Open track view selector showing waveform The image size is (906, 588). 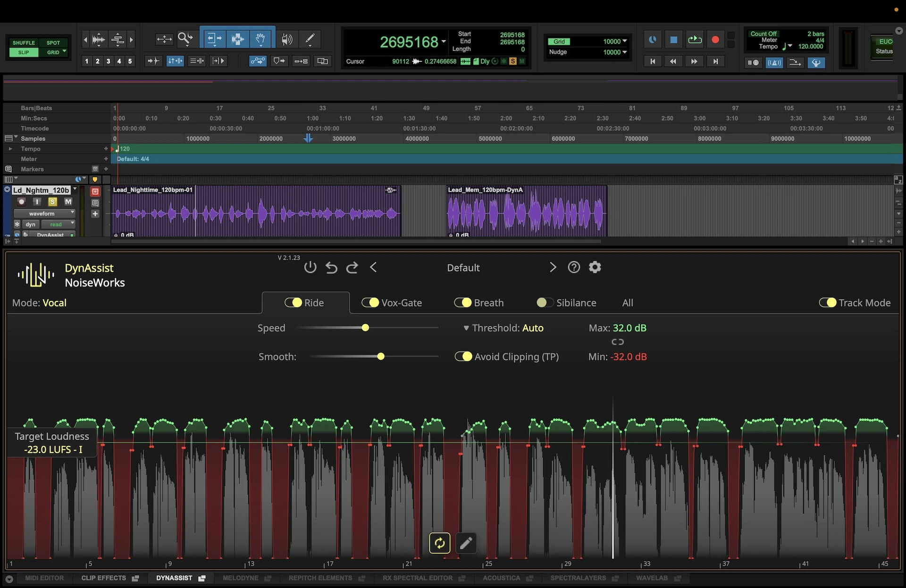pos(44,214)
